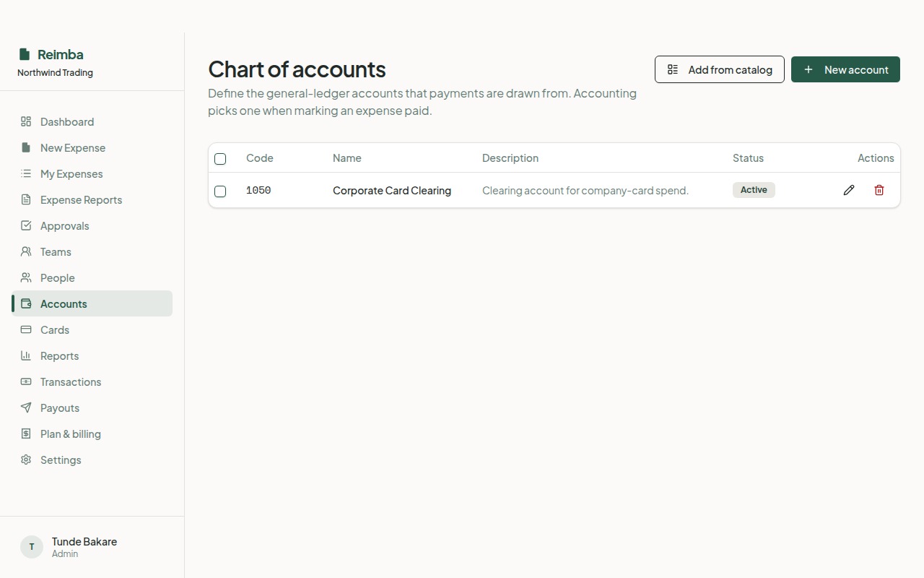Tick the checkbox for account 1050
Image resolution: width=924 pixels, height=578 pixels.
tap(220, 191)
